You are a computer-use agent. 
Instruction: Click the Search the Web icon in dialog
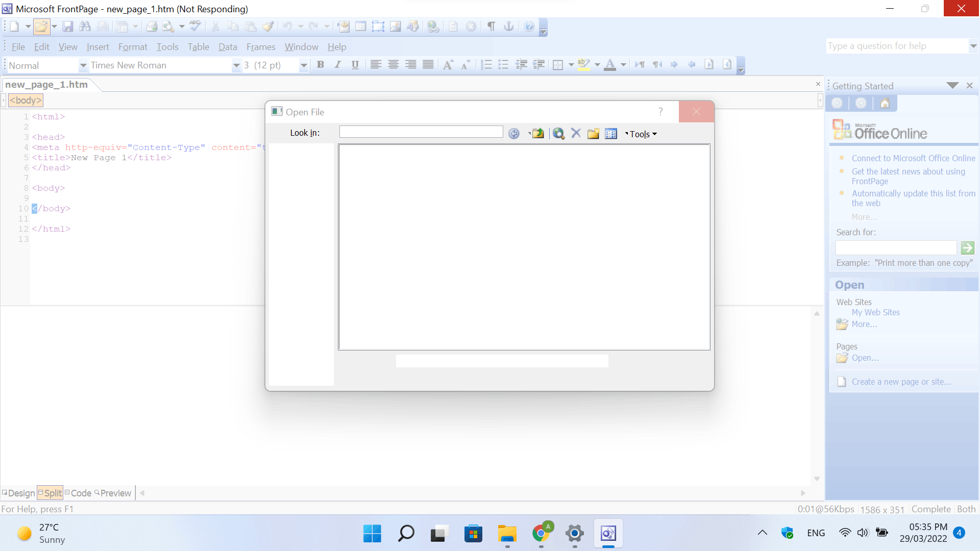(558, 134)
